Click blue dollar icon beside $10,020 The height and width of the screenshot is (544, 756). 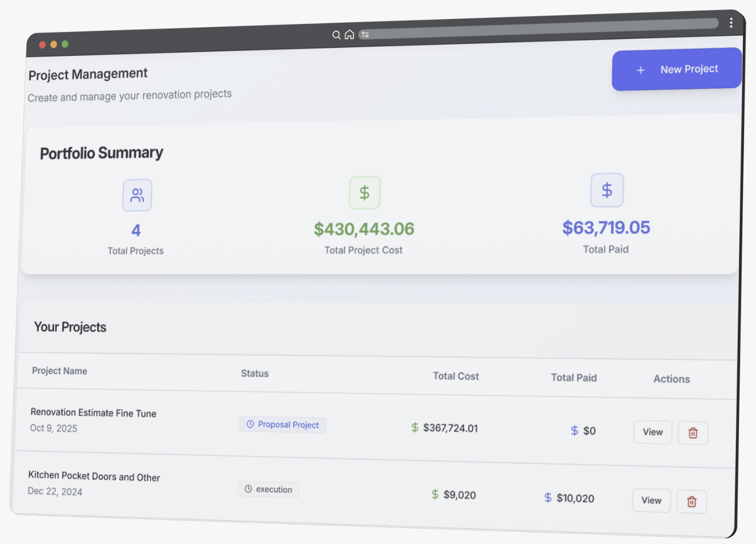(x=548, y=498)
